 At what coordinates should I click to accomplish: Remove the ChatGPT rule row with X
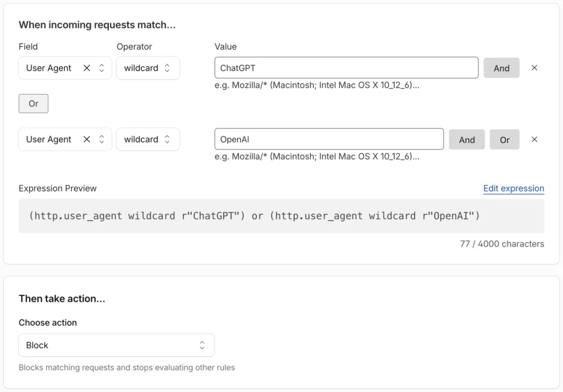point(534,68)
